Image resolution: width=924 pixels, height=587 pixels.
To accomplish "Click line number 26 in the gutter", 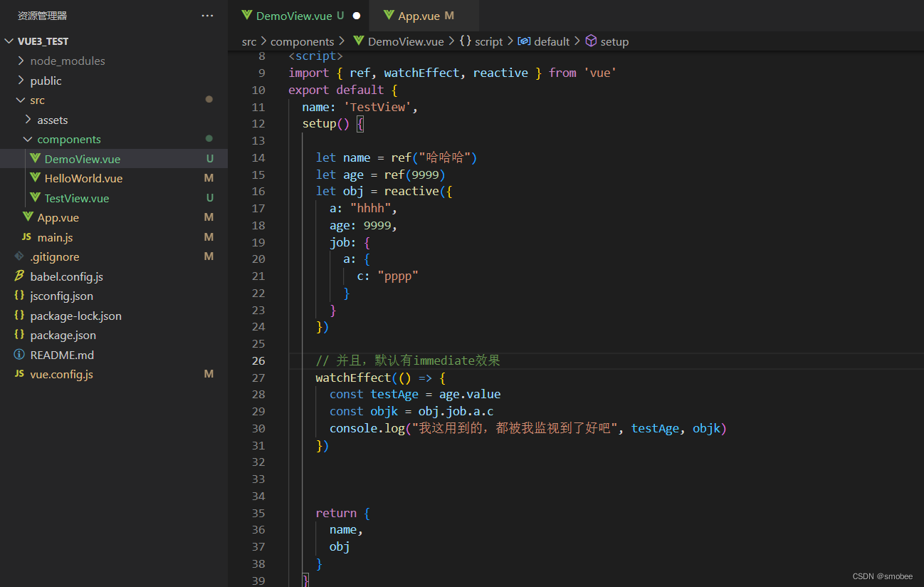I will pyautogui.click(x=258, y=360).
